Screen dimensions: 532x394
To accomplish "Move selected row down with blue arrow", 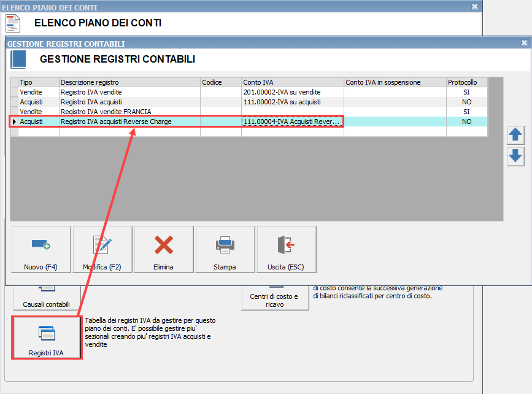I will click(515, 156).
